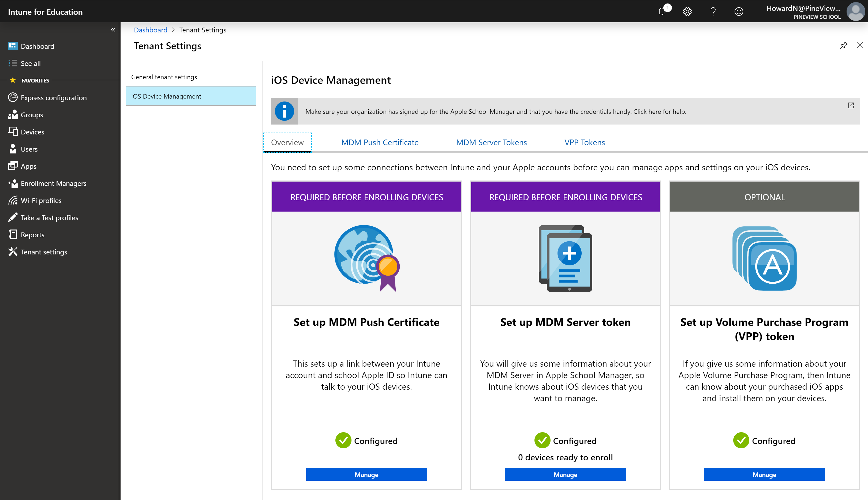The width and height of the screenshot is (868, 500).
Task: Select iOS Device Management in the settings list
Action: pyautogui.click(x=166, y=96)
